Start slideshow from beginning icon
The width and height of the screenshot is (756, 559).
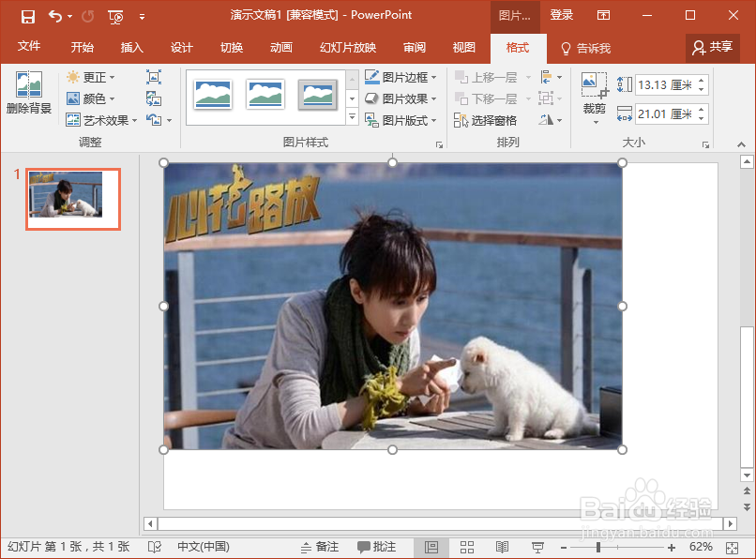click(x=115, y=17)
